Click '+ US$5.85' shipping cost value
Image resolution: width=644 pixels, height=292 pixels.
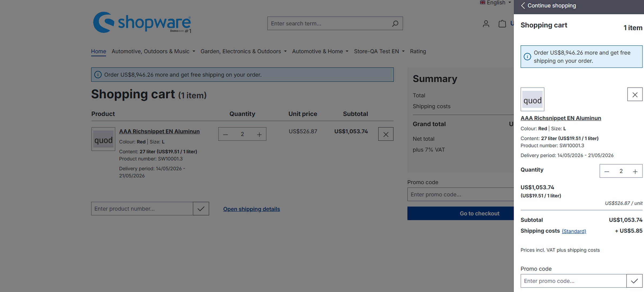coord(628,231)
